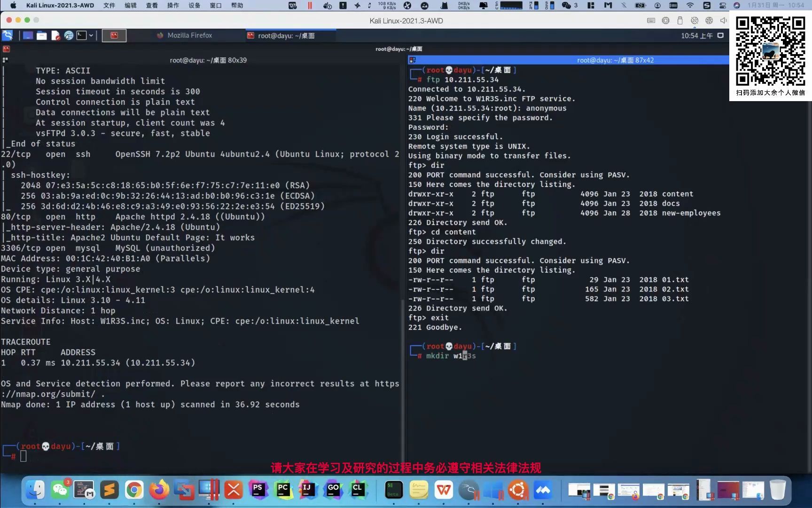Open IntelliJ IDEA in the Dock

coord(307,490)
